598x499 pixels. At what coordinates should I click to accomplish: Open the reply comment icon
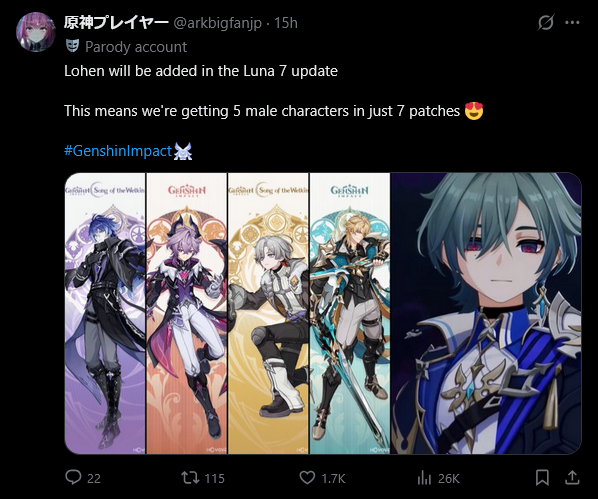(73, 477)
